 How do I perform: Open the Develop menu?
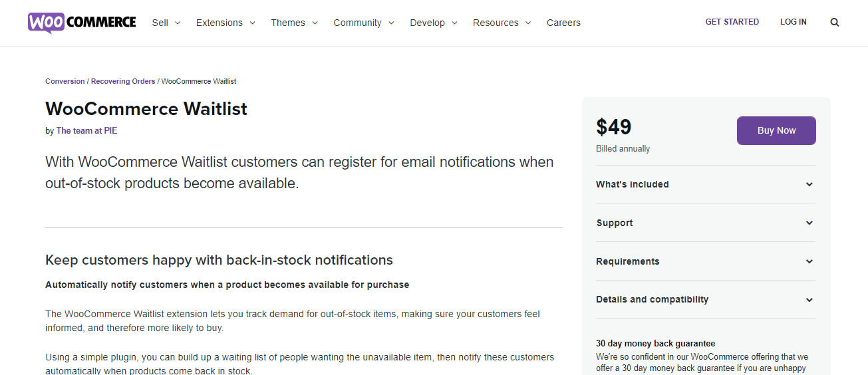(x=434, y=23)
